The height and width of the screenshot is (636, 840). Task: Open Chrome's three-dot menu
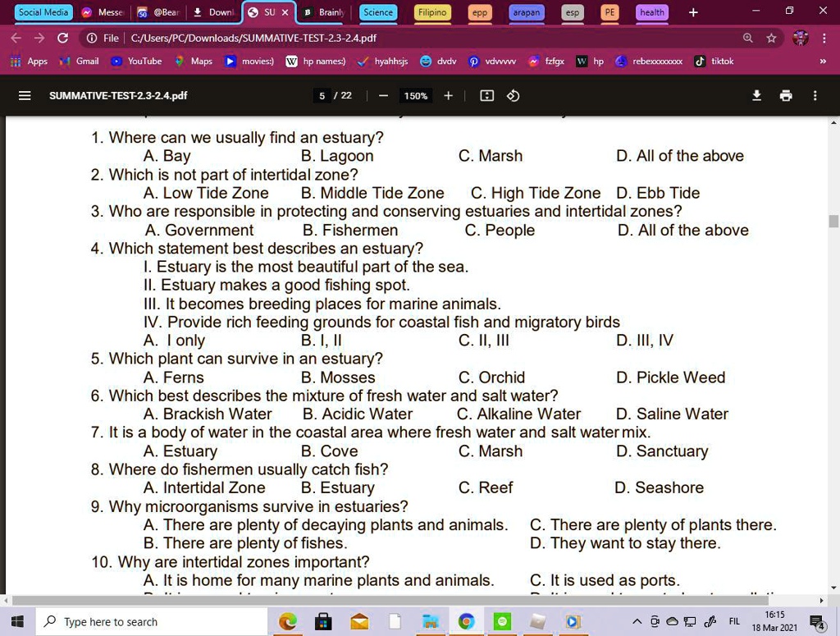coord(824,38)
